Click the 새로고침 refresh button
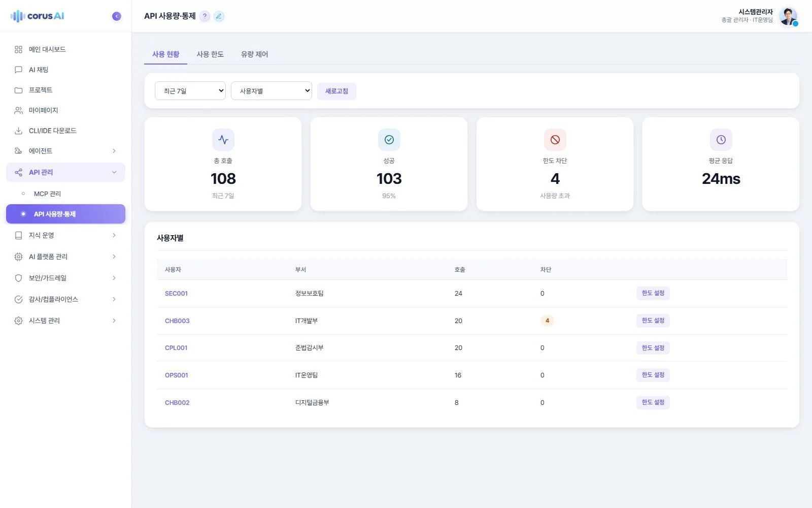This screenshot has height=508, width=812. coord(336,91)
